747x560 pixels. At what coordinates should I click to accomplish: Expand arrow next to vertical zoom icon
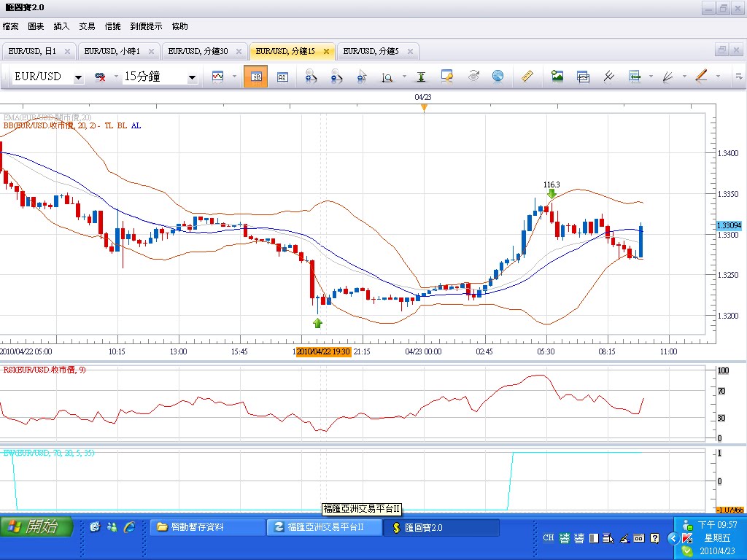[404, 76]
